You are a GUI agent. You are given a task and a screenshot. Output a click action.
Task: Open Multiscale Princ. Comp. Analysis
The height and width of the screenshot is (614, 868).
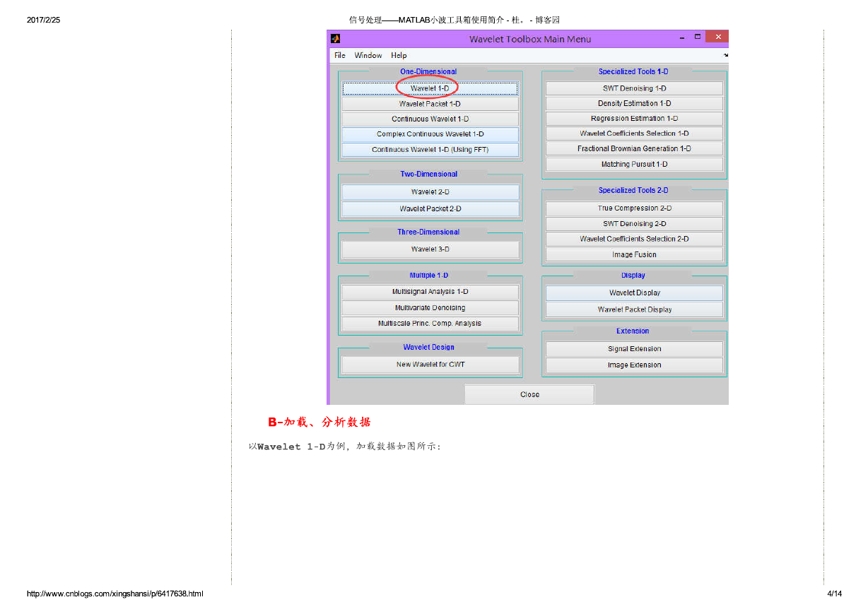[430, 324]
